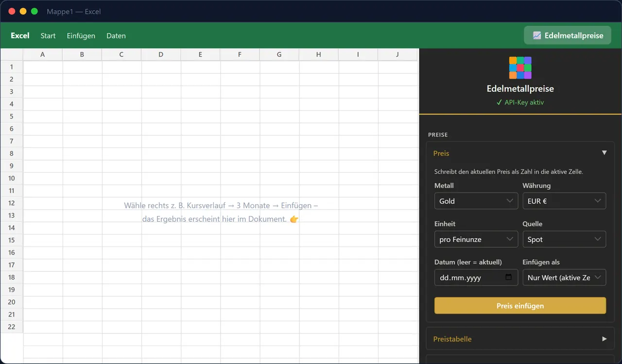The image size is (622, 364).
Task: Expand the Preistabelle section
Action: point(520,339)
